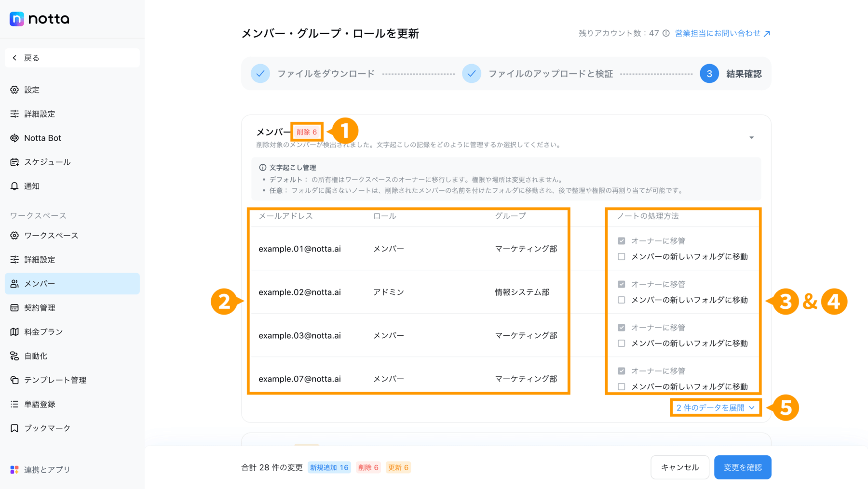
Task: Toggle オーナーに移管 for example.02@notta.ai
Action: (x=622, y=284)
